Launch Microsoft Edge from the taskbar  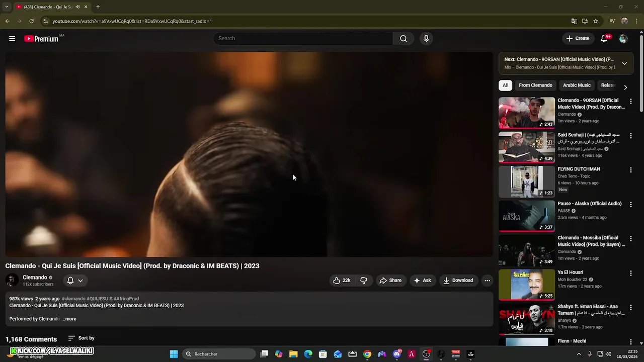(308, 354)
